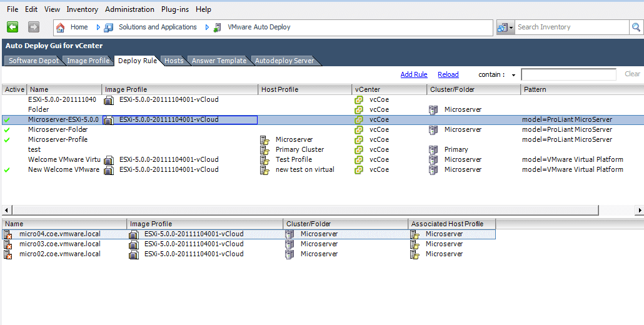Click micro03.coe.vmware.local host error icon

(x=8, y=244)
